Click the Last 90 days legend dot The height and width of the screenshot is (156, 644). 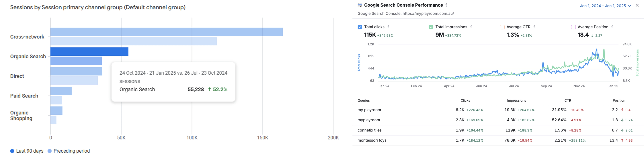pyautogui.click(x=12, y=151)
